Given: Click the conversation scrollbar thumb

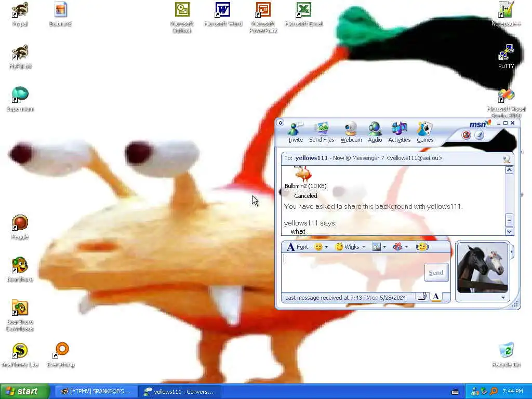Looking at the screenshot, I should coord(509,220).
